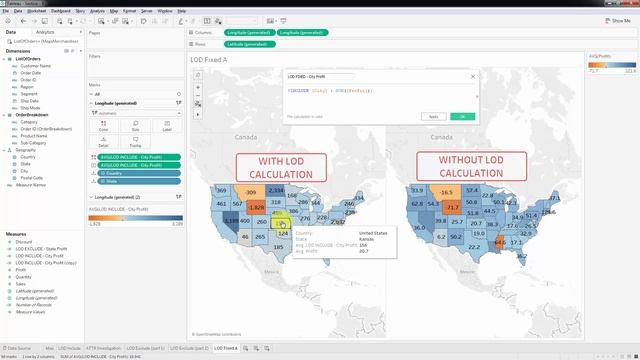Image resolution: width=640 pixels, height=360 pixels.
Task: Select the LOD EXCLUDE - State Profit measure
Action: point(41,249)
